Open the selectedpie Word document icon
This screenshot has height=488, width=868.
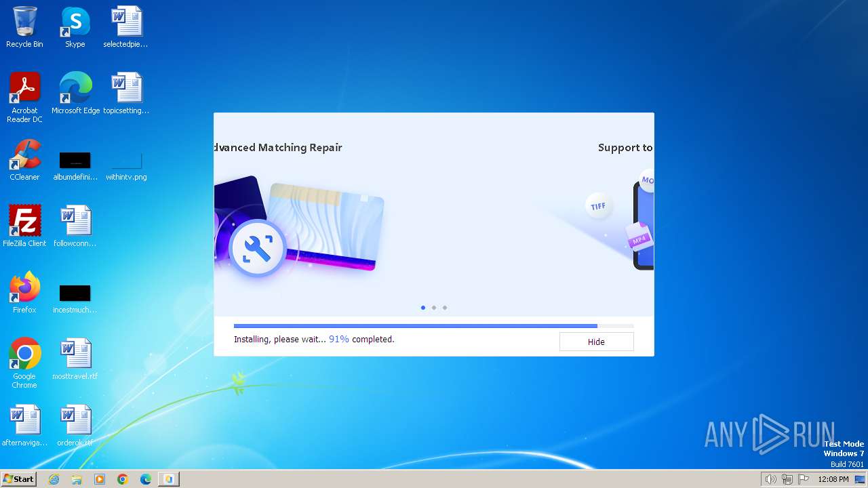click(125, 27)
